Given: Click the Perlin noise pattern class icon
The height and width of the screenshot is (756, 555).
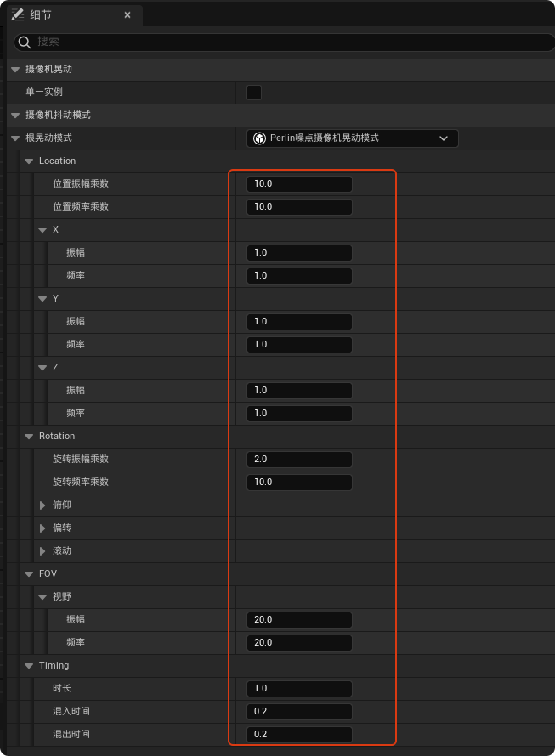Looking at the screenshot, I should (x=259, y=138).
